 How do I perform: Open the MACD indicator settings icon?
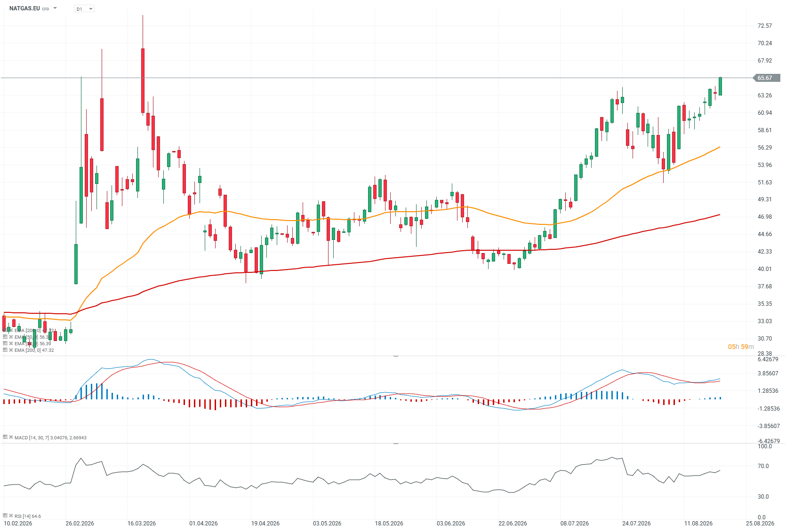(5, 437)
